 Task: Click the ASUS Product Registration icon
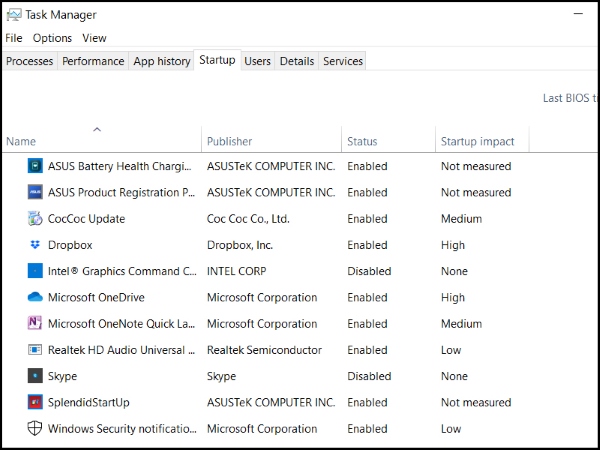pyautogui.click(x=36, y=192)
